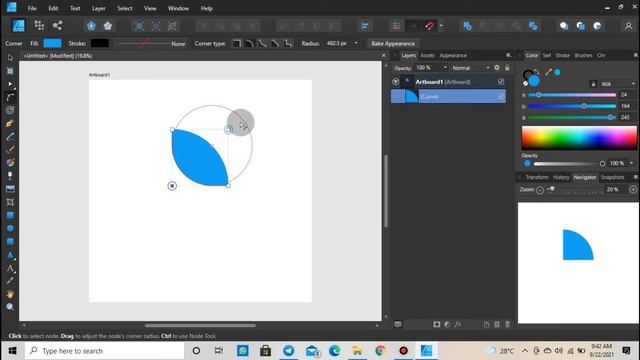Open the account profile icon
Screen dimensions: 640x360
(x=628, y=26)
